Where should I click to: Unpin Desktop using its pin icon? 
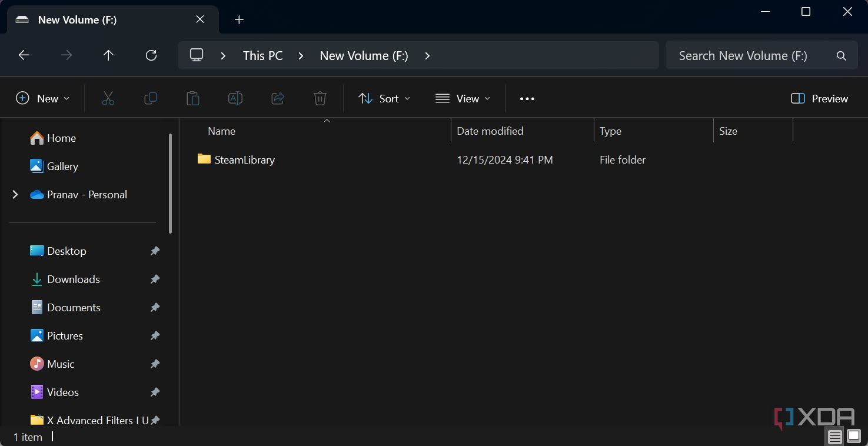pos(155,251)
